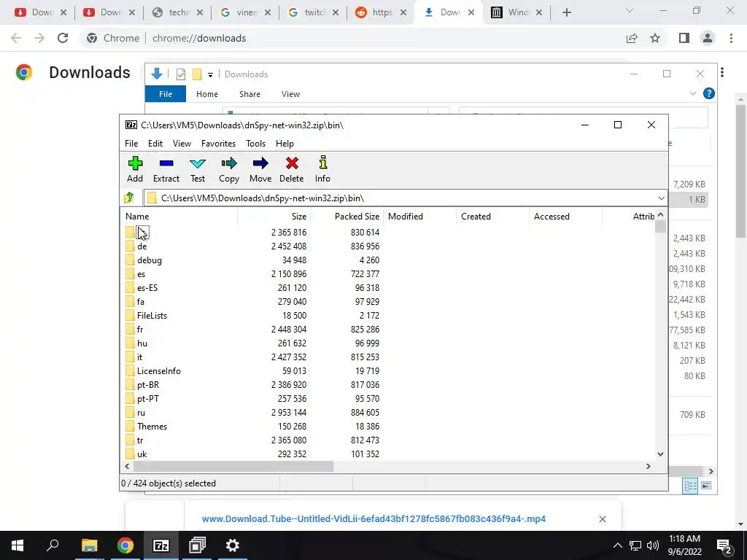The image size is (747, 560).
Task: Open a new Chrome tab
Action: click(x=566, y=12)
